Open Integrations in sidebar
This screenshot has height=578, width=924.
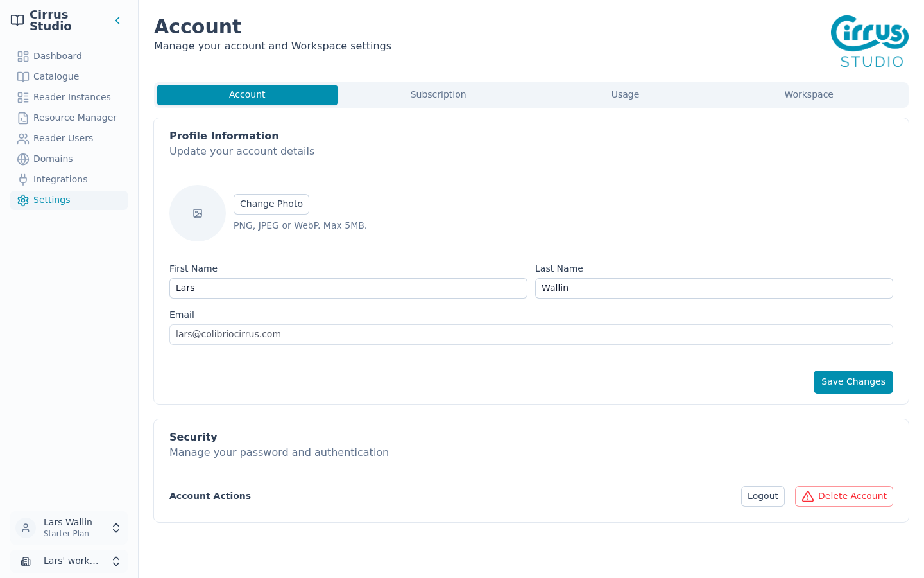(x=69, y=180)
